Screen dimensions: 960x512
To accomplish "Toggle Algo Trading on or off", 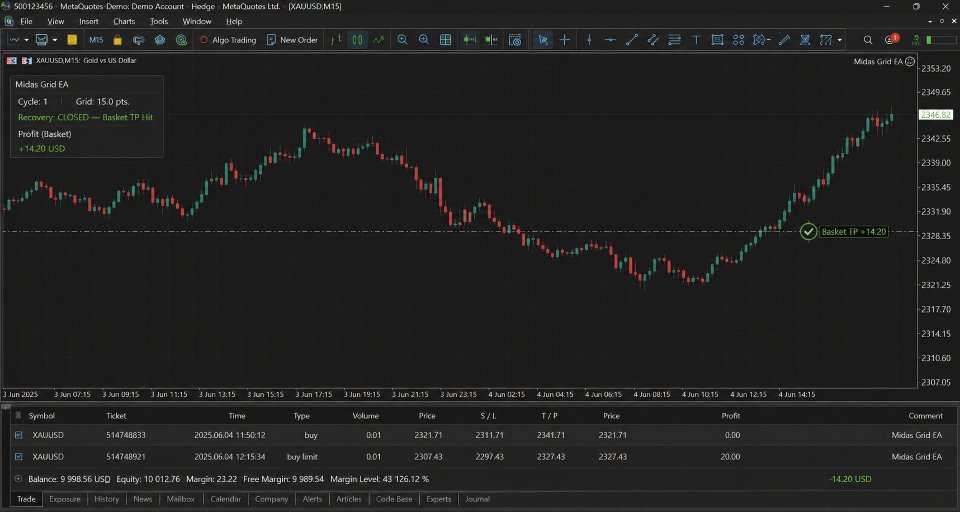I will point(228,40).
